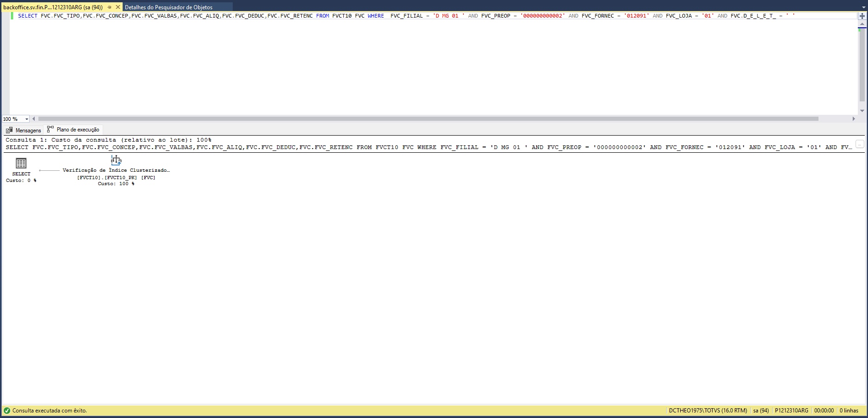
Task: Open Detalhes do Pesquisador de Objetos tab
Action: (x=168, y=7)
